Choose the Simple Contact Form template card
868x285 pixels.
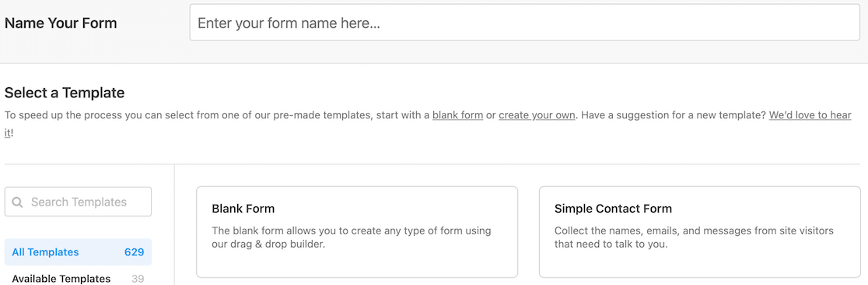point(700,232)
